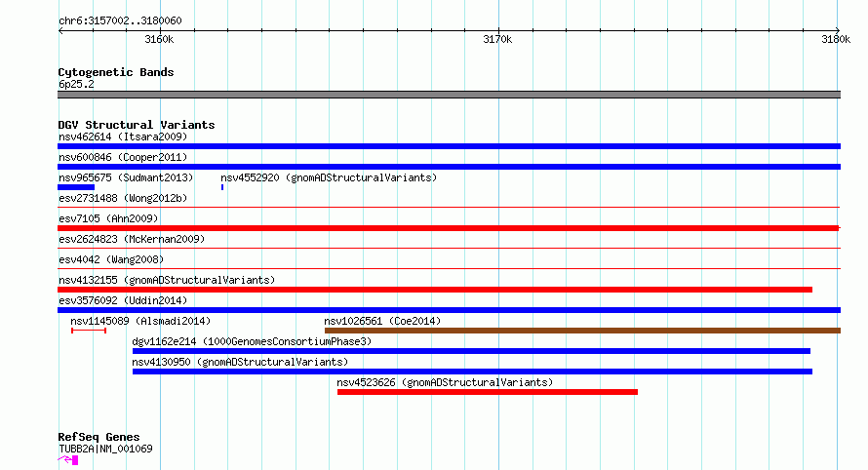Click the short nsv965675 (Sudmant2013) blue bar

pyautogui.click(x=76, y=187)
